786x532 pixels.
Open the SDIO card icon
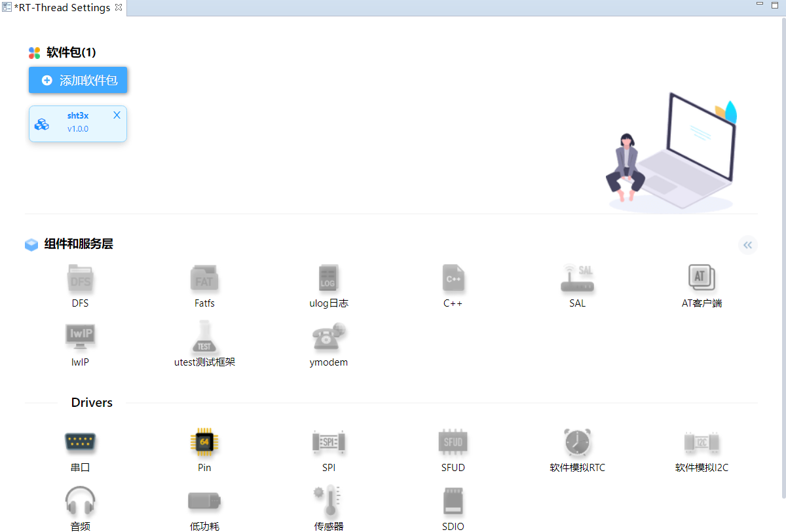coord(453,501)
